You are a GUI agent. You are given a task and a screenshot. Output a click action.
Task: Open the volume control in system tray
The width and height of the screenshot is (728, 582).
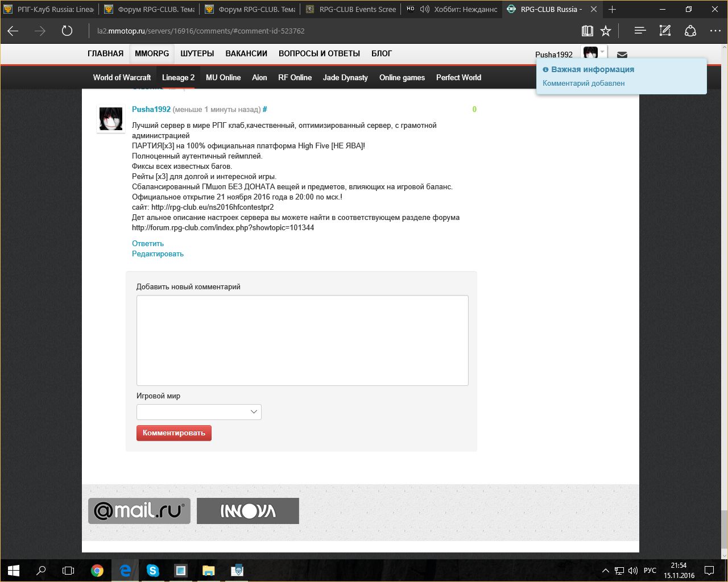click(633, 571)
